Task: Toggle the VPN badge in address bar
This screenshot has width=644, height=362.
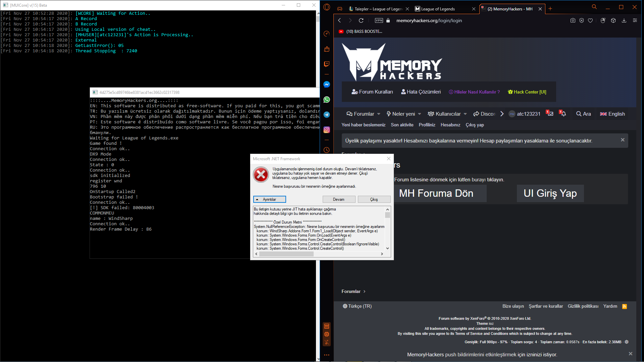Action: click(379, 20)
